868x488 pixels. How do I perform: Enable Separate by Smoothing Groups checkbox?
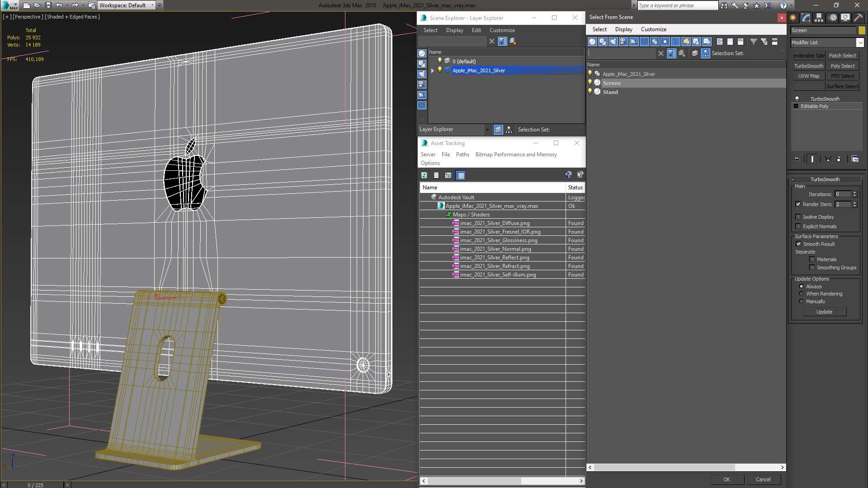click(812, 267)
